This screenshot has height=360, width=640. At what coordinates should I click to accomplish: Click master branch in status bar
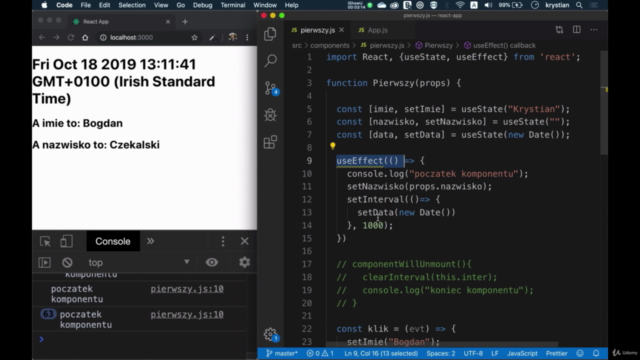(x=282, y=353)
